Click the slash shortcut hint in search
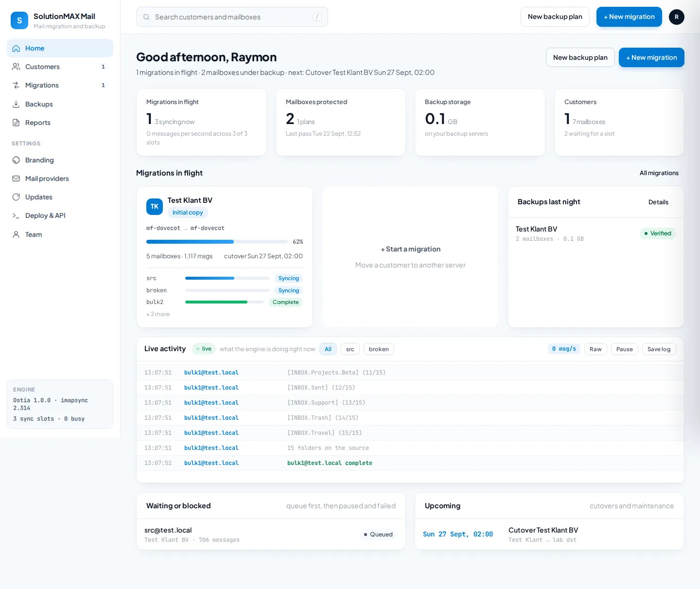The image size is (700, 589). [317, 17]
